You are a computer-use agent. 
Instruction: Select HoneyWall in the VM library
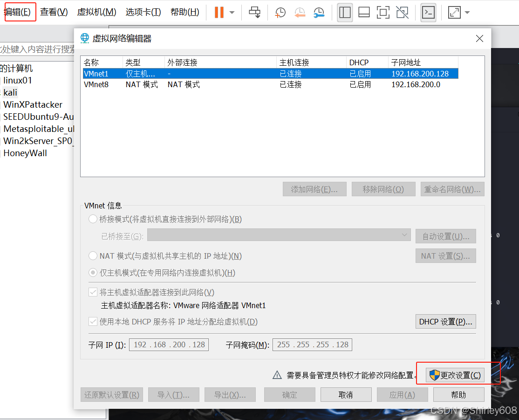pos(25,153)
